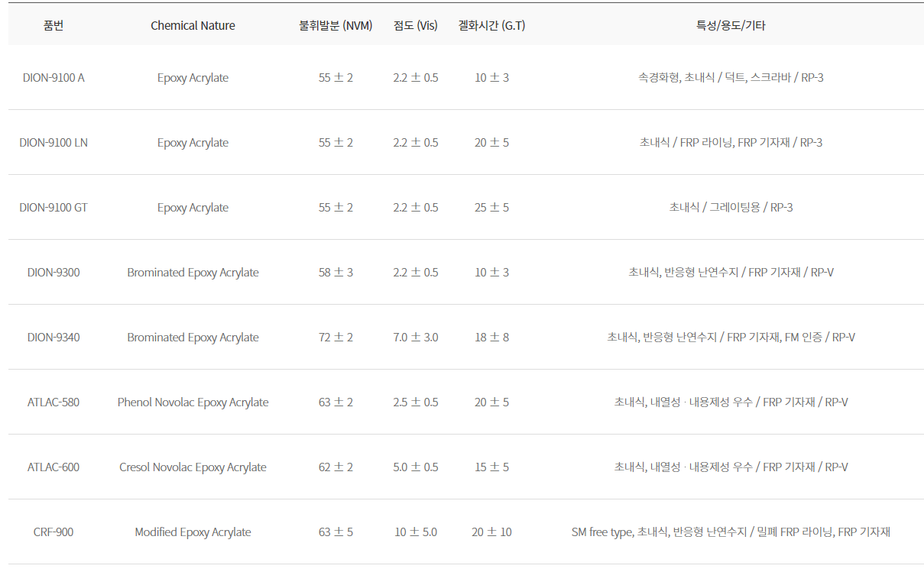This screenshot has width=924, height=572.
Task: Click the DION-9300 characteristics description
Action: (731, 273)
